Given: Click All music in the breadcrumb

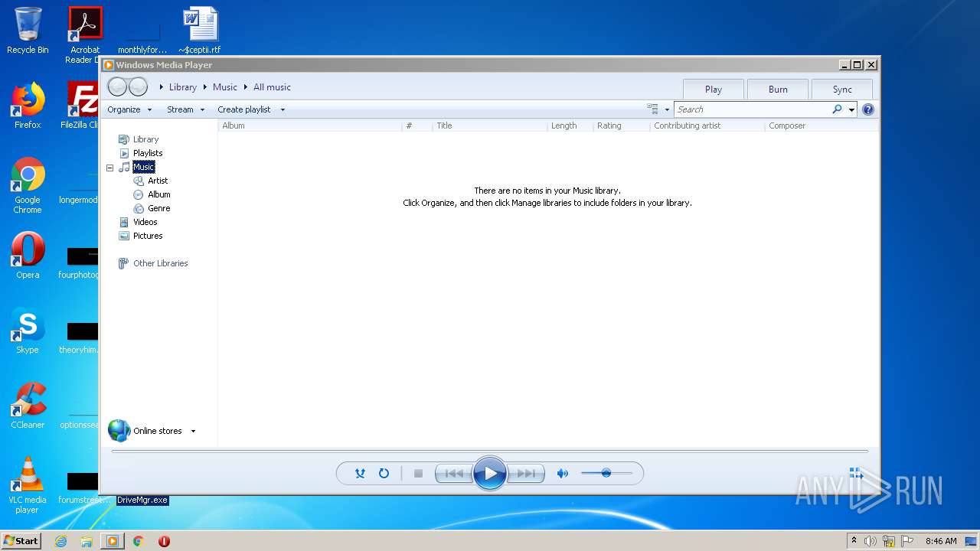Looking at the screenshot, I should point(272,87).
